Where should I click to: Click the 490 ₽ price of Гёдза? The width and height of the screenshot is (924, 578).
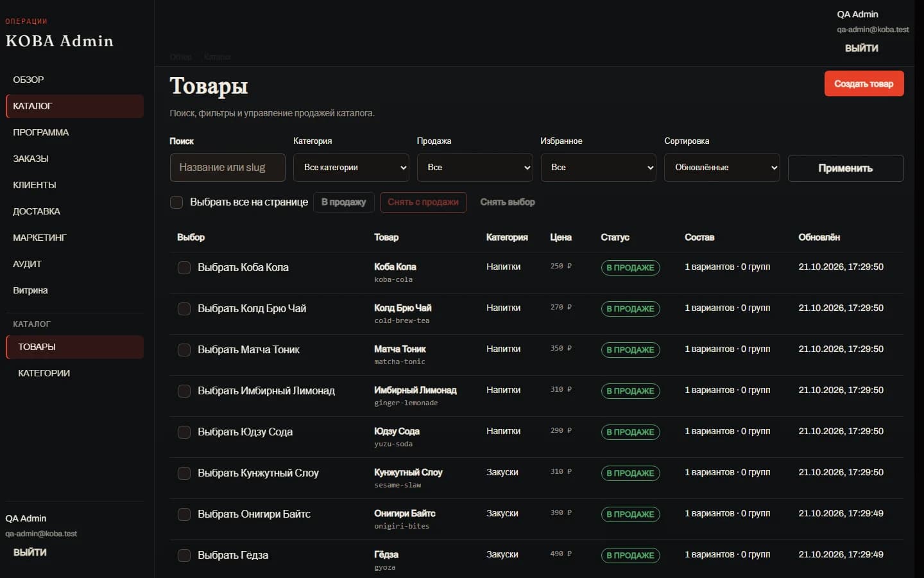(x=561, y=554)
